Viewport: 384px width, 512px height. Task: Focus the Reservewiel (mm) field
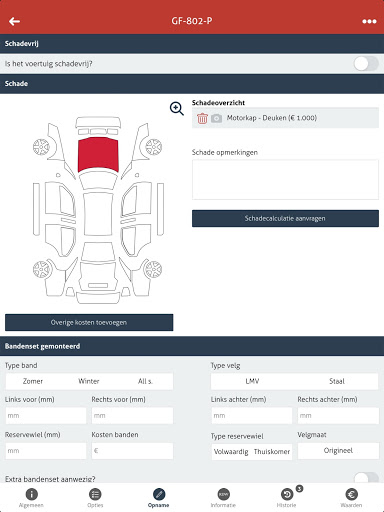coord(46,451)
